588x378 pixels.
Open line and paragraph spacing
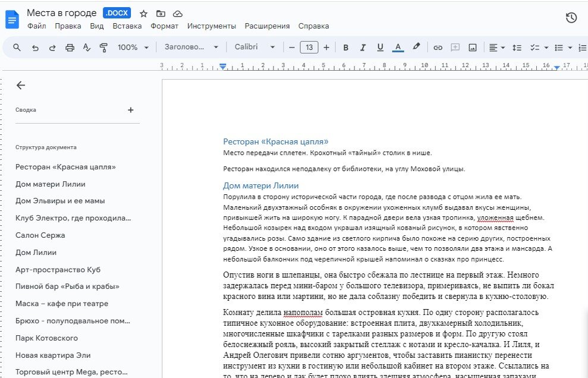517,48
